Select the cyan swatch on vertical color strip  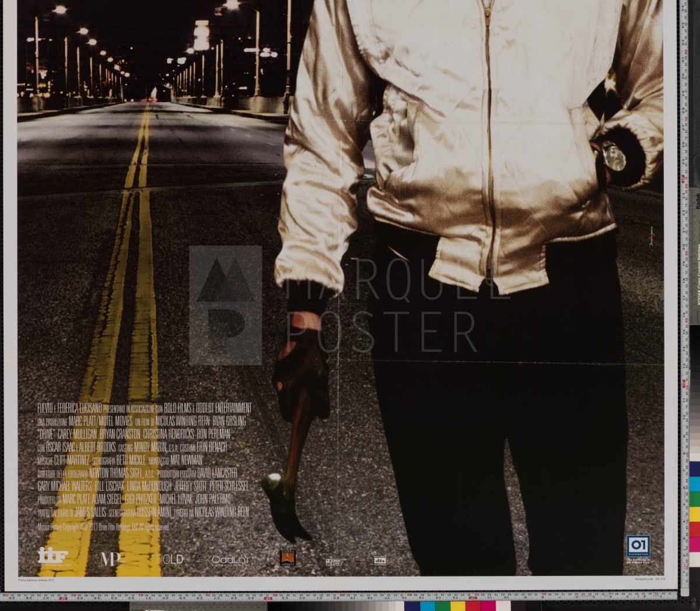695,484
